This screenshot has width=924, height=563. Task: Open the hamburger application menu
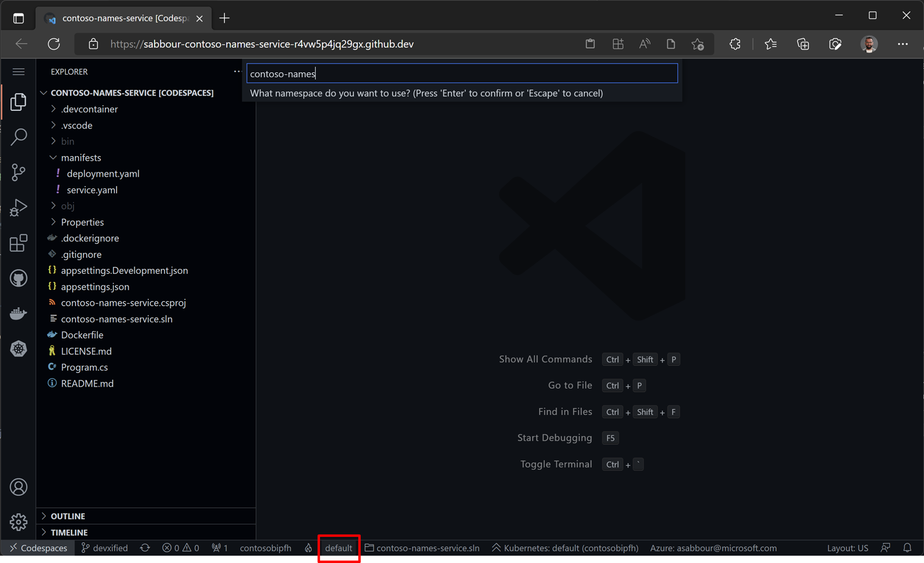pos(18,72)
